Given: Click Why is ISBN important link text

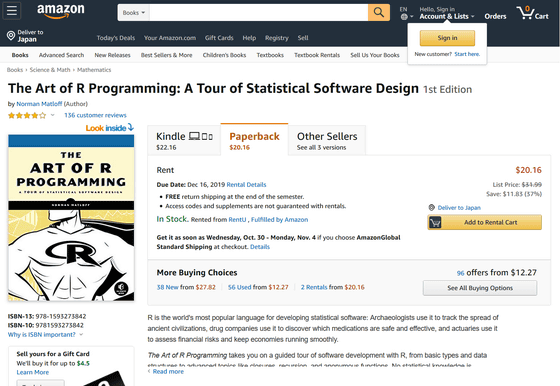Looking at the screenshot, I should tap(42, 335).
